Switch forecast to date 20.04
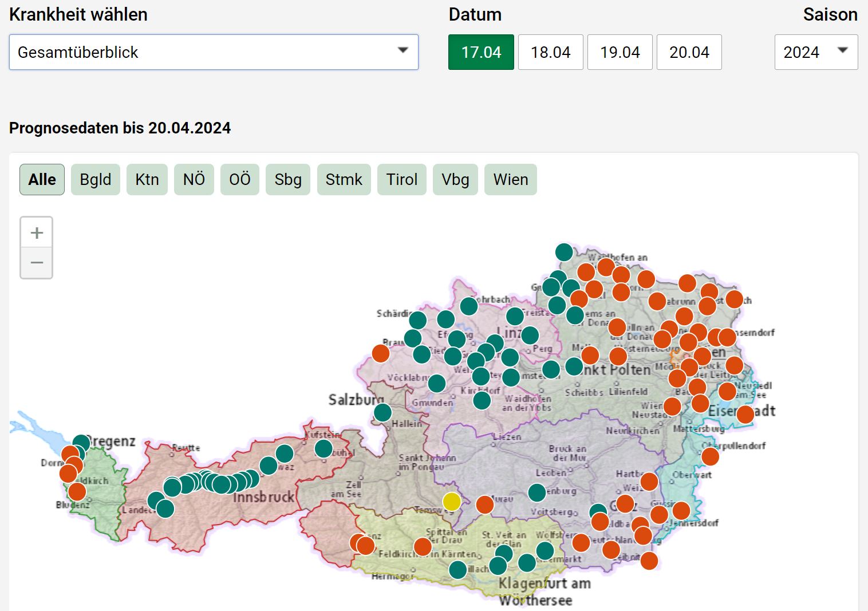The image size is (868, 611). (x=689, y=52)
